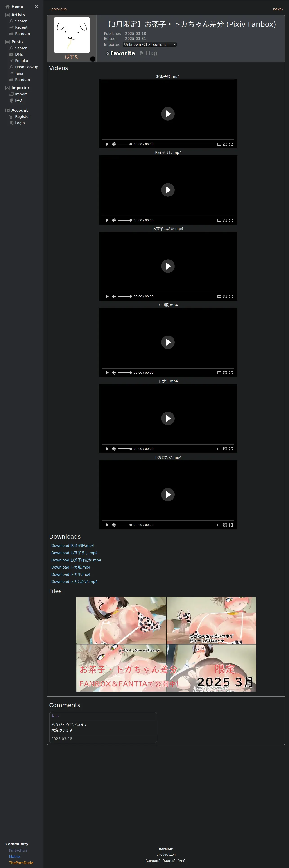Adjust the volume slider on お茶子服.mp4
This screenshot has height=868, width=289.
click(125, 144)
